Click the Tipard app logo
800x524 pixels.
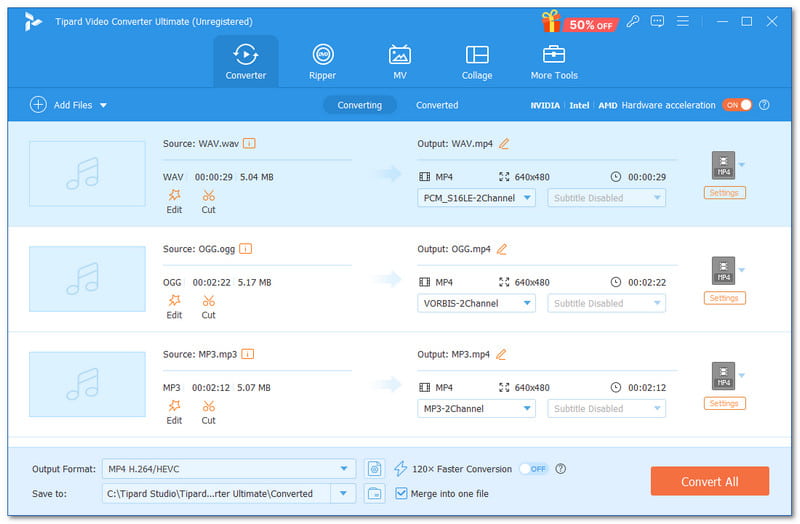point(33,21)
